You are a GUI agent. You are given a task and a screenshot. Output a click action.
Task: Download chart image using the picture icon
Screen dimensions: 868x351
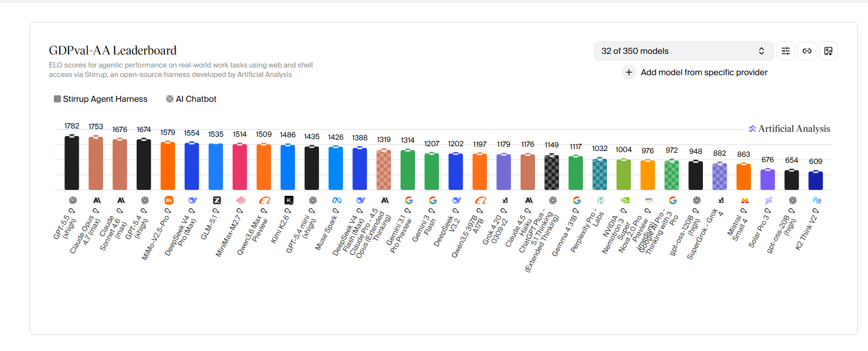point(828,51)
